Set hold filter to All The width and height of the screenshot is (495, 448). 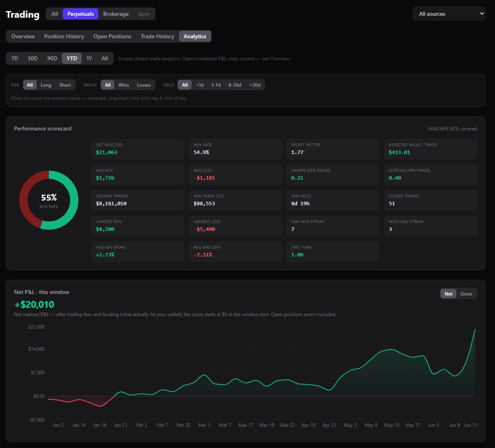click(185, 85)
